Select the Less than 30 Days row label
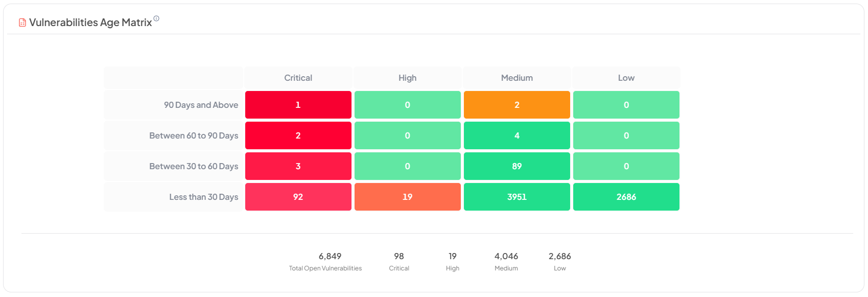This screenshot has width=868, height=297. pyautogui.click(x=204, y=197)
